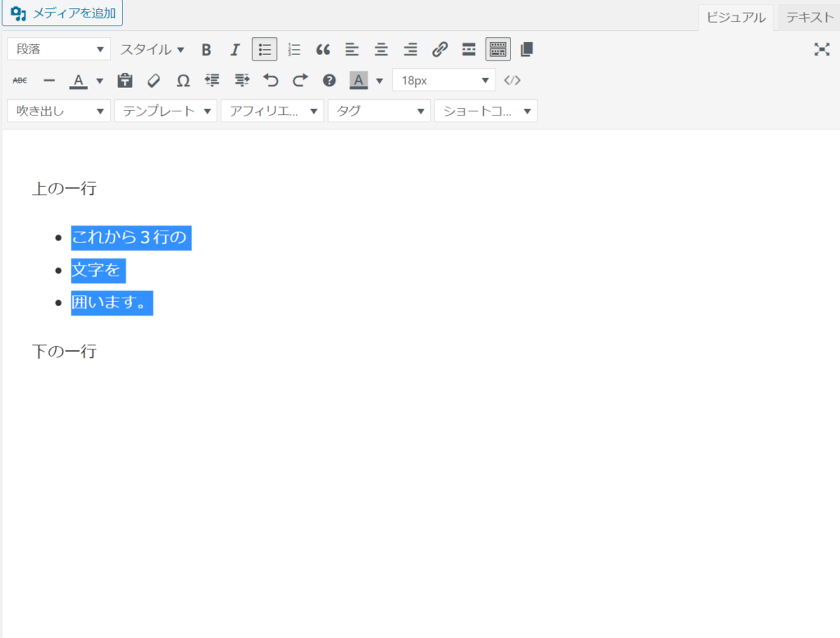The width and height of the screenshot is (840, 638).
Task: Align text to the right
Action: tap(410, 50)
